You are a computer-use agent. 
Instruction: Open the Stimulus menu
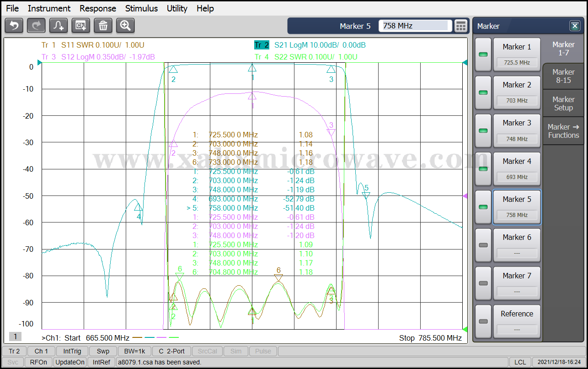click(x=141, y=8)
